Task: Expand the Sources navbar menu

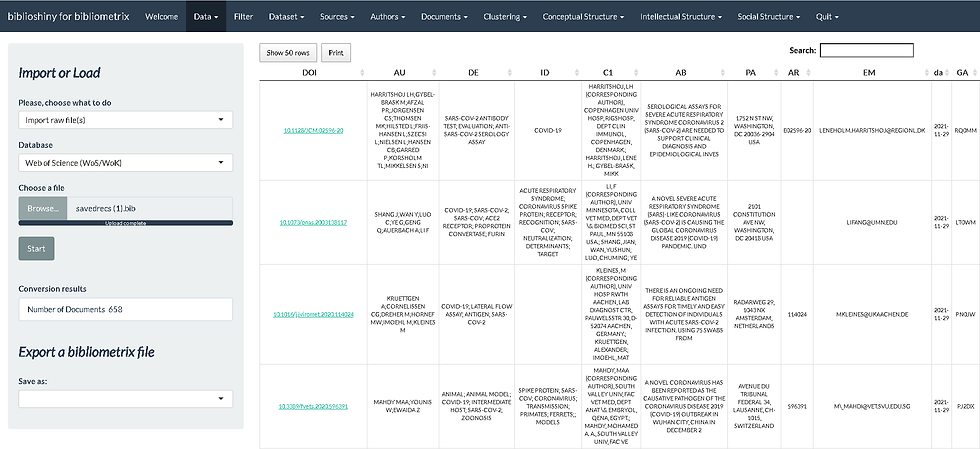Action: [337, 17]
